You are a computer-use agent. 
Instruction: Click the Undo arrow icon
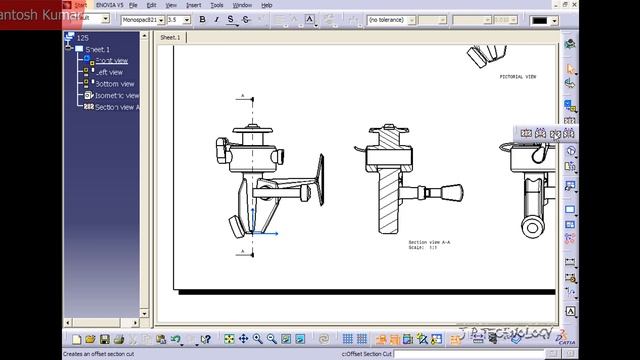click(176, 339)
